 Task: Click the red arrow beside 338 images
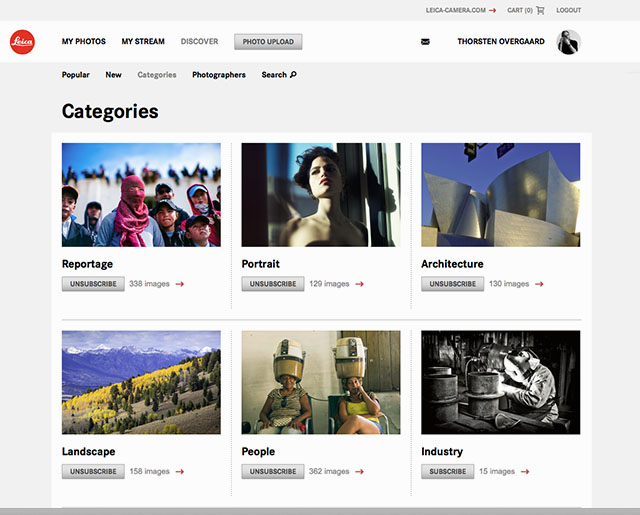[x=180, y=284]
